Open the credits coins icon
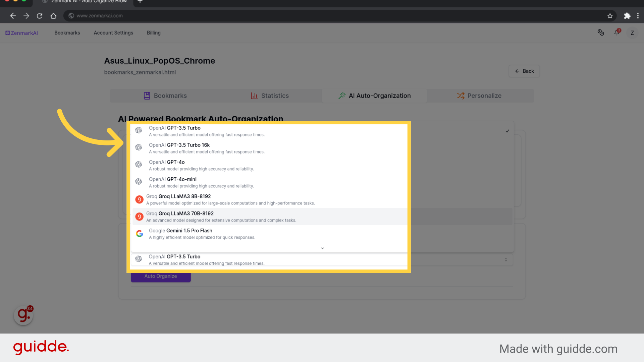 click(601, 33)
